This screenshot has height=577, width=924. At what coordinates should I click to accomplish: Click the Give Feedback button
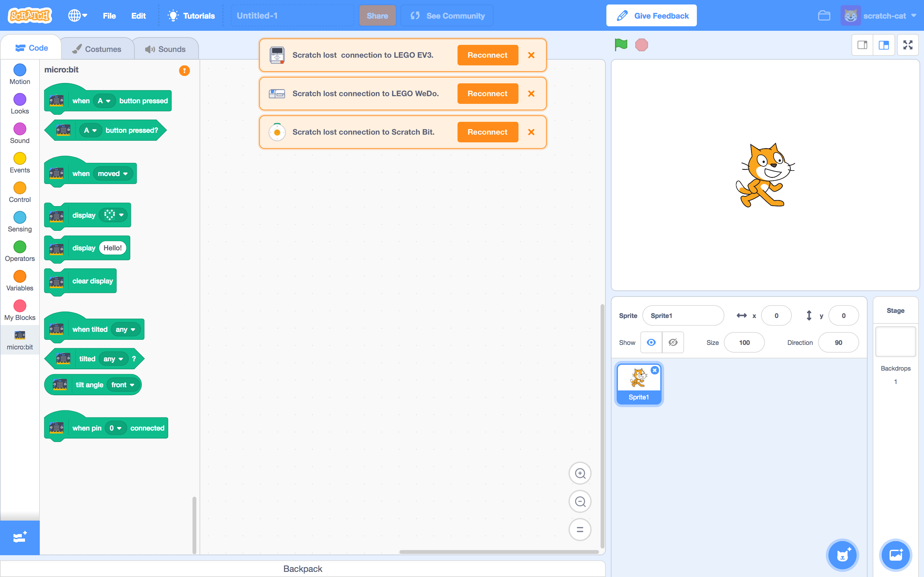(x=651, y=16)
